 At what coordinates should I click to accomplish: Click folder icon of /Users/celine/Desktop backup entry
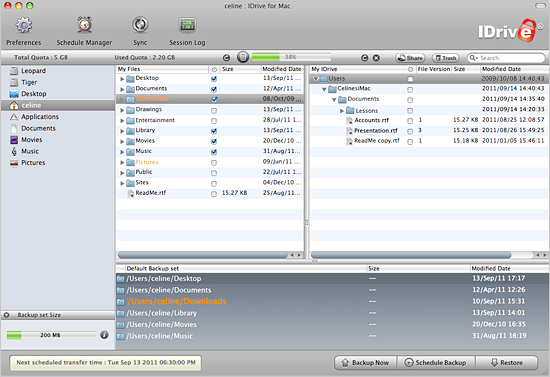click(x=121, y=279)
